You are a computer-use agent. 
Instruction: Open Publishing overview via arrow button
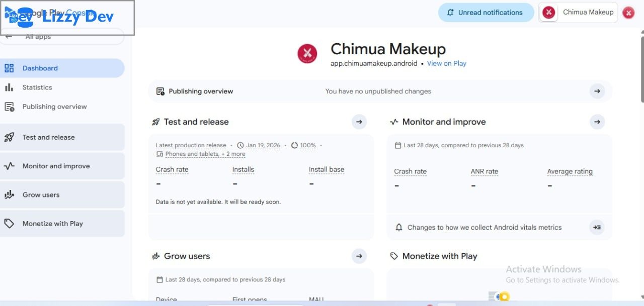coord(597,91)
